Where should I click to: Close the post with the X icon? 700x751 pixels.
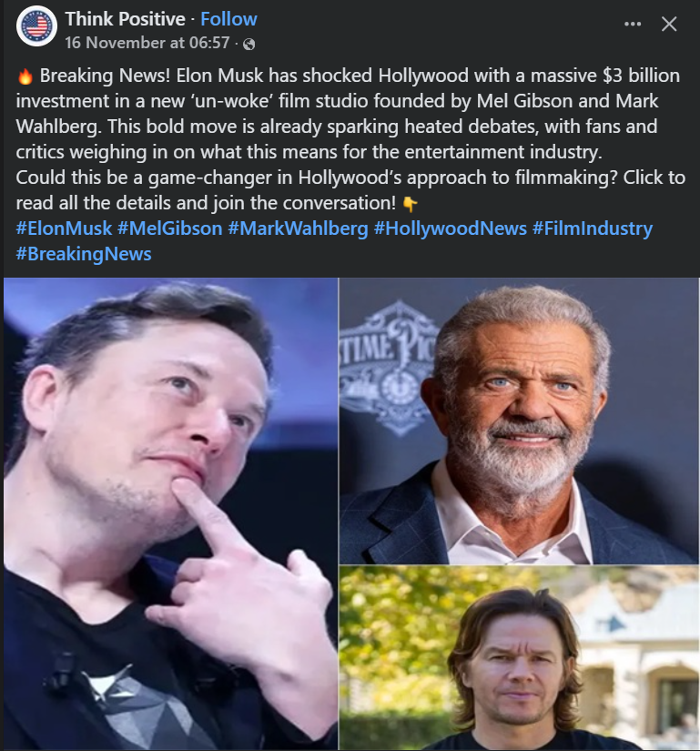(x=669, y=24)
